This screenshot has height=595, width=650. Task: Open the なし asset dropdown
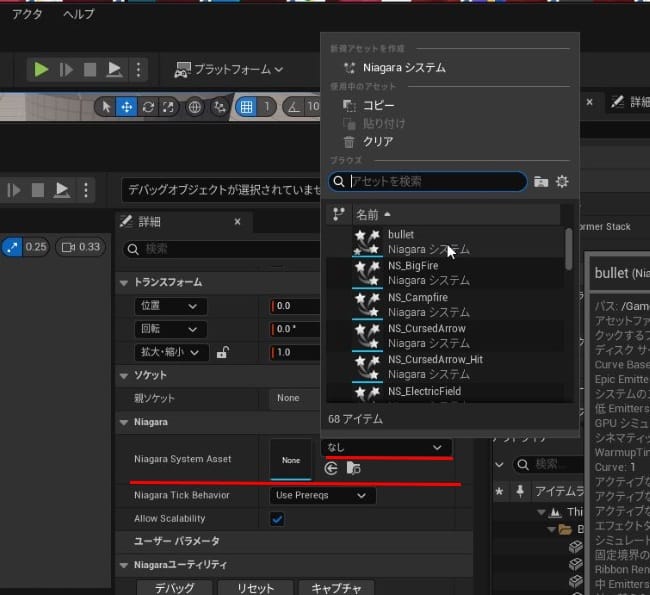[386, 447]
